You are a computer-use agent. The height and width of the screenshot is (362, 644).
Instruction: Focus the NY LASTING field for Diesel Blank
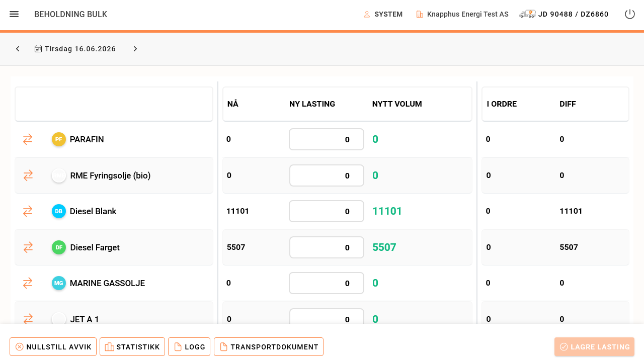pos(327,211)
